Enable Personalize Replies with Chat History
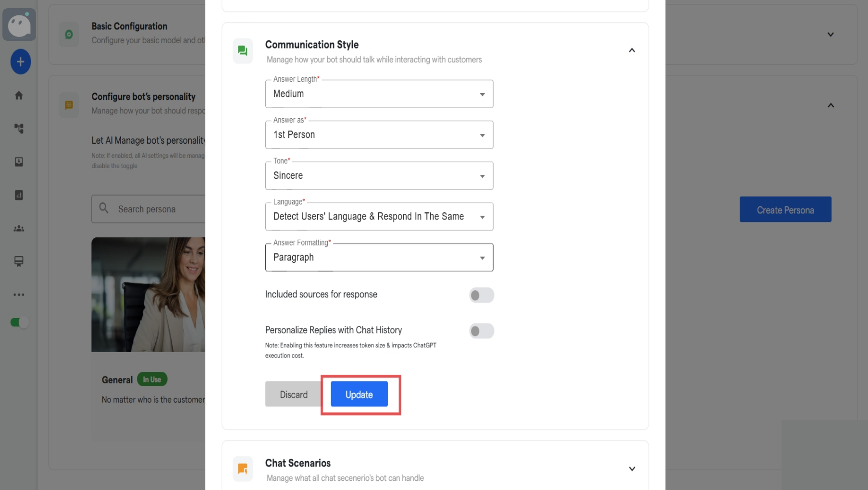The height and width of the screenshot is (490, 868). click(x=481, y=331)
